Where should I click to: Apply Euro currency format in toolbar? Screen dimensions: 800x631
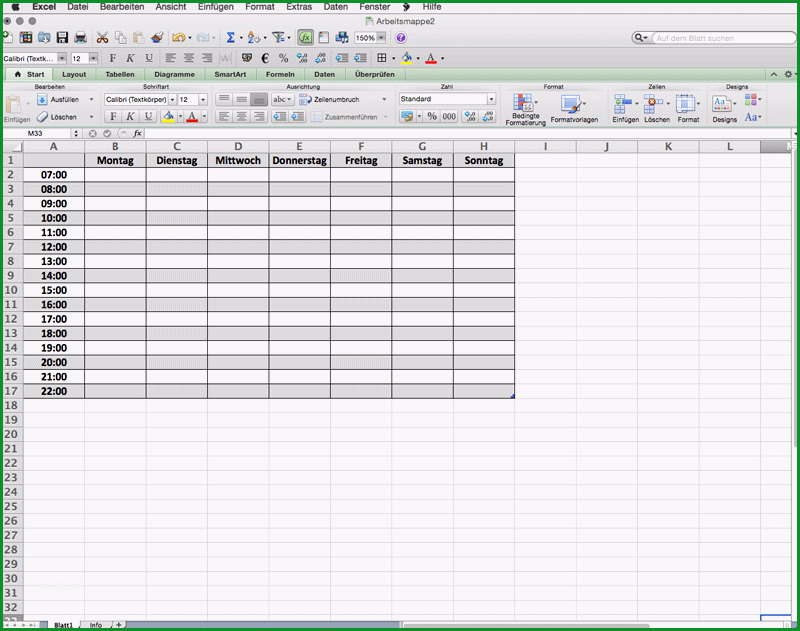point(265,58)
